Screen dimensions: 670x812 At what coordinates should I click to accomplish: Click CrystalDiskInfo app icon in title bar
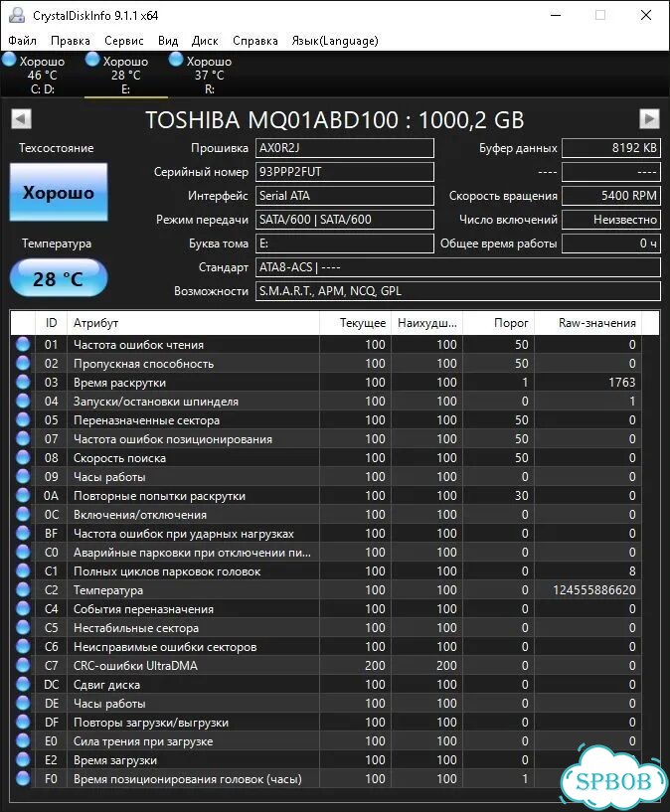click(x=17, y=15)
